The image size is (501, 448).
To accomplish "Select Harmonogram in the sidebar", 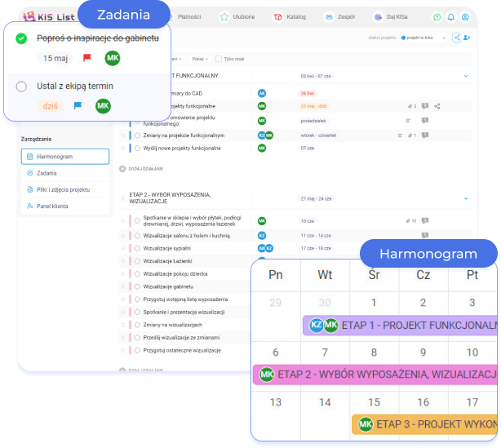I will (65, 157).
